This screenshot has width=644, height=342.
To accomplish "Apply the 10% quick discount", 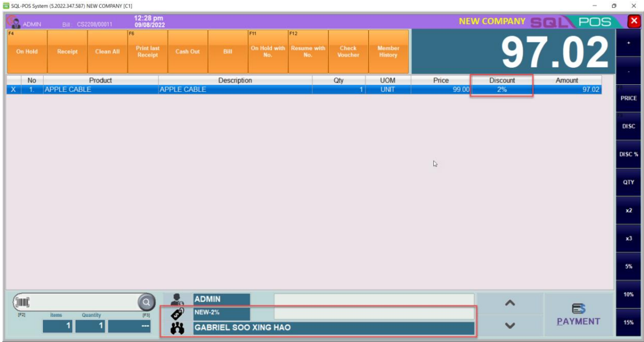I will coord(629,294).
